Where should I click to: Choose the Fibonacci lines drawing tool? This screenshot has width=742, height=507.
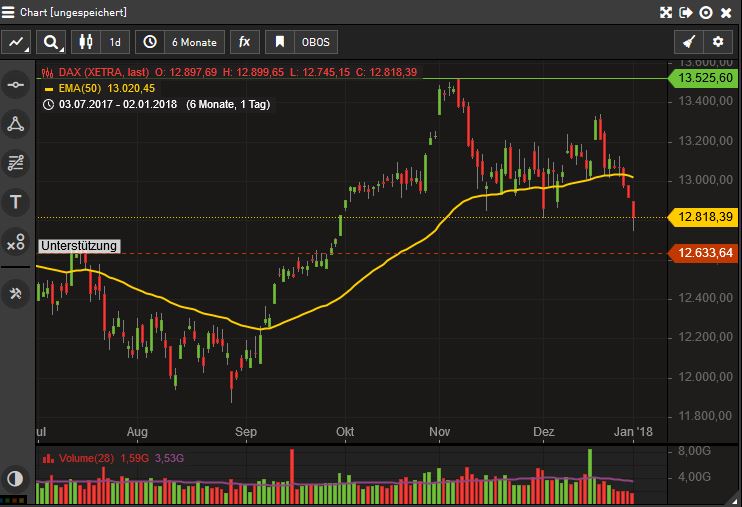(16, 162)
